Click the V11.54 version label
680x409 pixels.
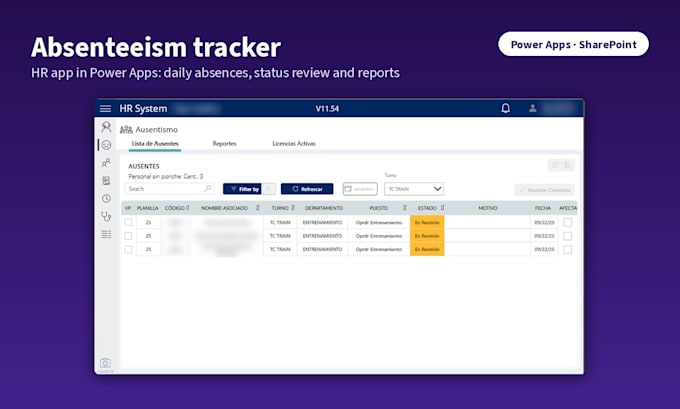pyautogui.click(x=327, y=108)
